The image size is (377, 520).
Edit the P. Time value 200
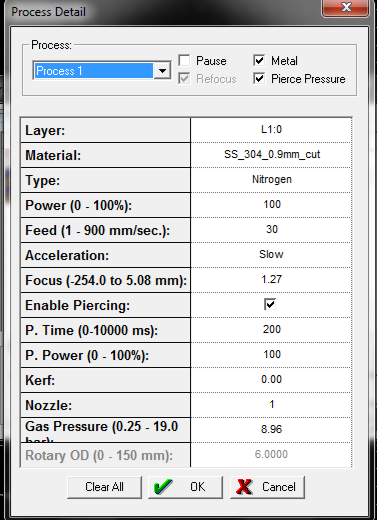click(x=271, y=330)
